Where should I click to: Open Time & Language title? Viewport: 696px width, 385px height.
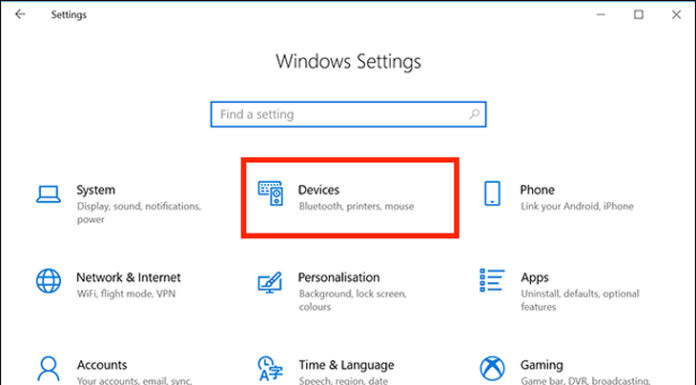346,365
